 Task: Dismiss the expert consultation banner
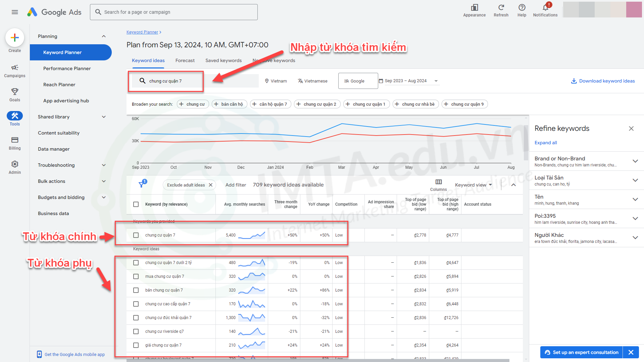tap(631, 352)
